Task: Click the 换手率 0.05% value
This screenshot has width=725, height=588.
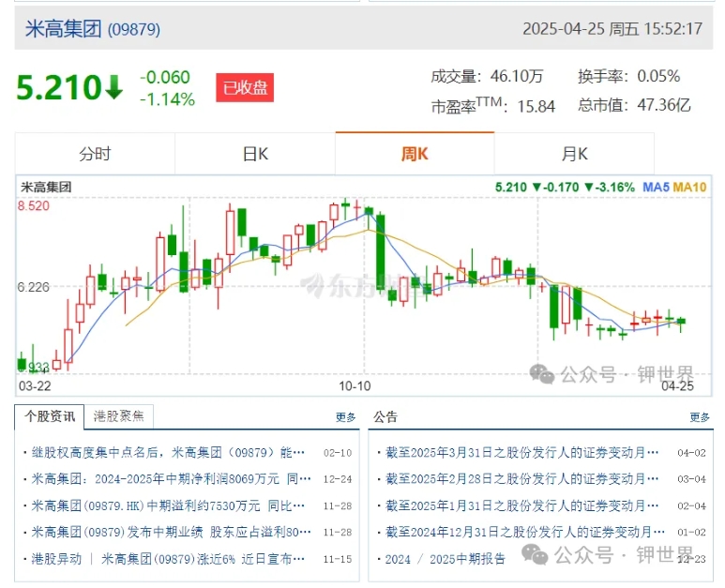Action: pos(658,76)
